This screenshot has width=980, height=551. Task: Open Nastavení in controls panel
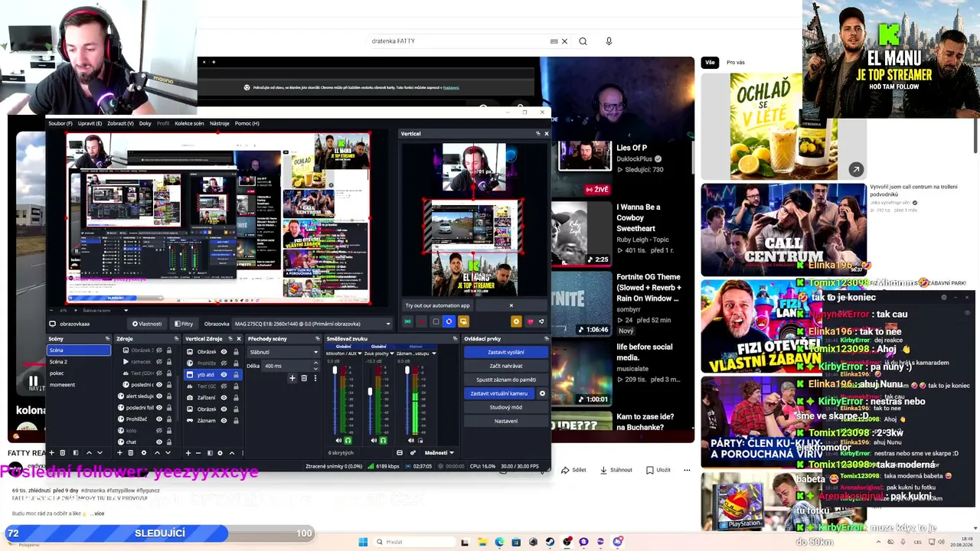pos(506,421)
